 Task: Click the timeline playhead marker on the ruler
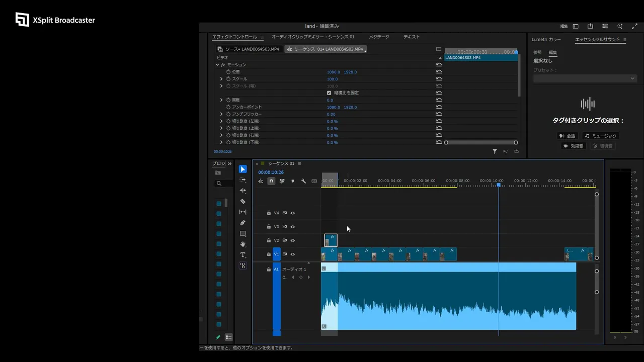(499, 185)
